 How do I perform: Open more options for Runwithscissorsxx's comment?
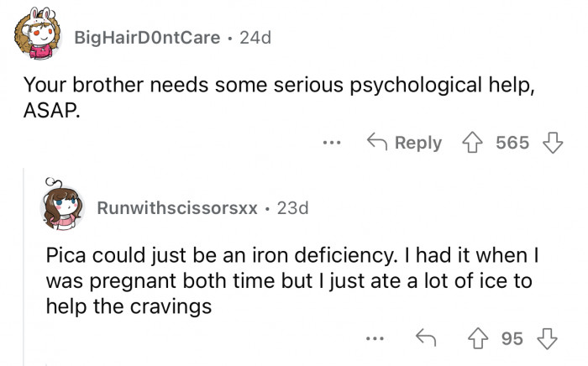pos(375,338)
